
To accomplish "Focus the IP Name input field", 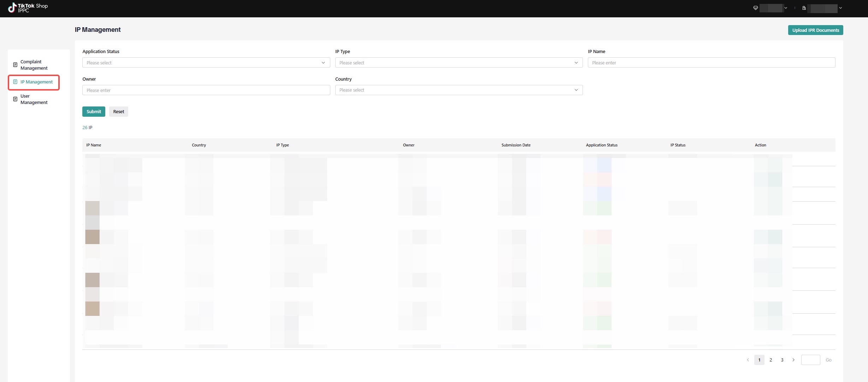I will pos(711,63).
